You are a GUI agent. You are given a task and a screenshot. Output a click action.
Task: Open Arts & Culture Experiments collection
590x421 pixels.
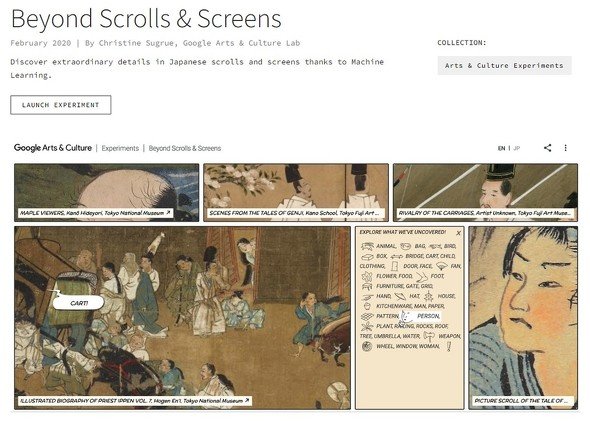click(504, 65)
